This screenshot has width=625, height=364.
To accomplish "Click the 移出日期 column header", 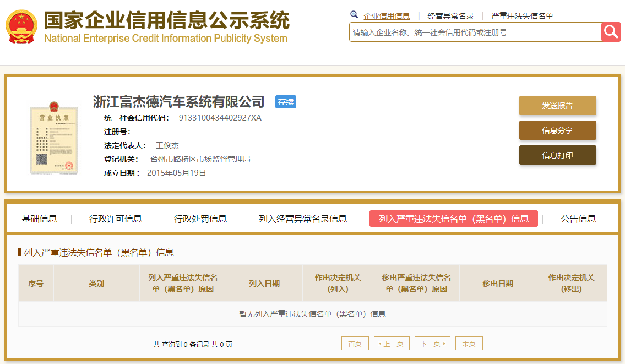I will (x=498, y=284).
